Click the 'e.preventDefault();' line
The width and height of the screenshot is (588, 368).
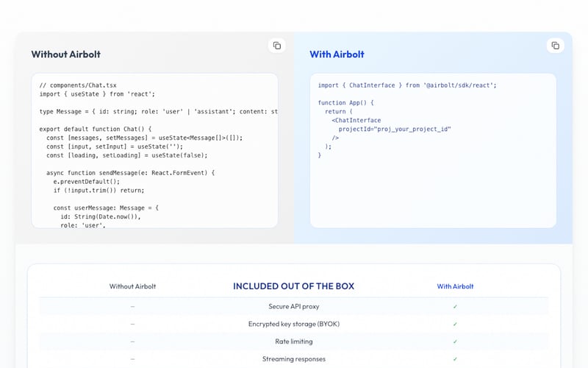coord(87,181)
